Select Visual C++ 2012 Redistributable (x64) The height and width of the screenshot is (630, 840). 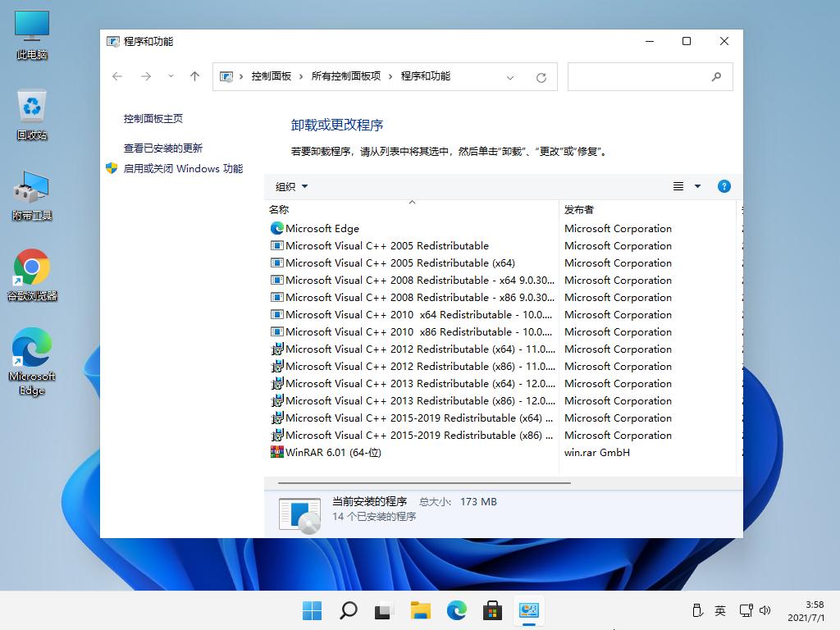click(412, 349)
